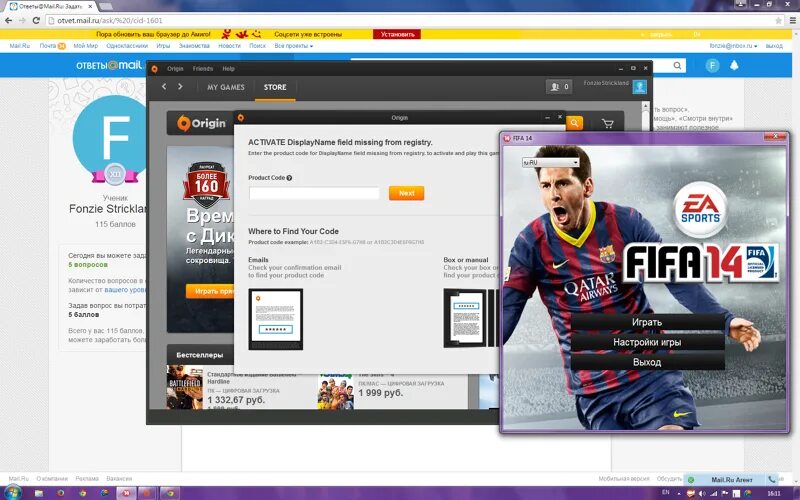Open the Origin menu in Origin client
This screenshot has height=500, width=800.
pos(175,68)
